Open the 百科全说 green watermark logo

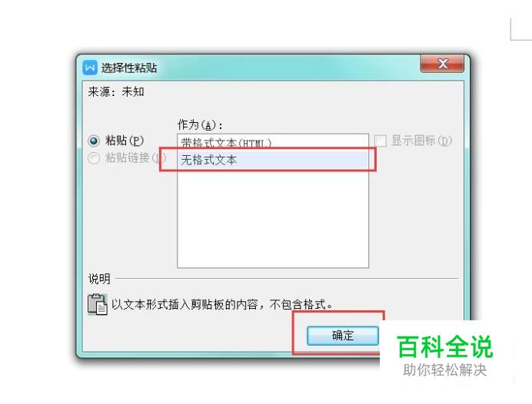(444, 346)
